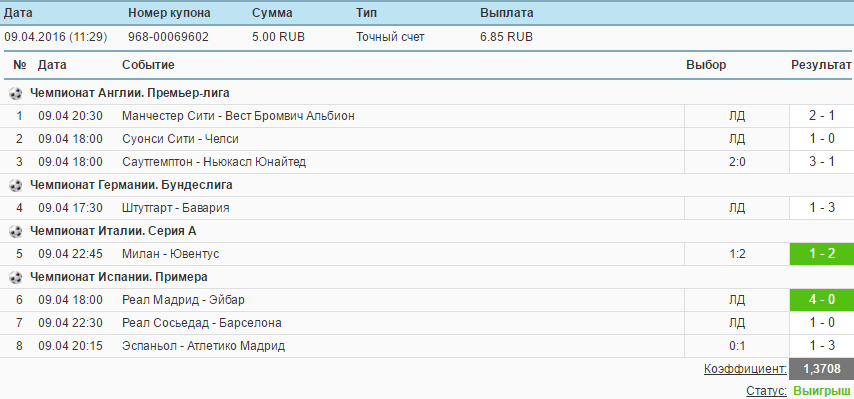Click soccer ball icon beside Чемпионат Испании
The height and width of the screenshot is (399, 854).
click(x=15, y=278)
